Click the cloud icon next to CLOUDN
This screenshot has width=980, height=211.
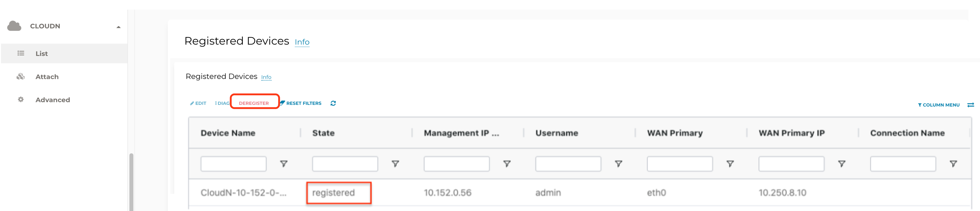point(14,26)
